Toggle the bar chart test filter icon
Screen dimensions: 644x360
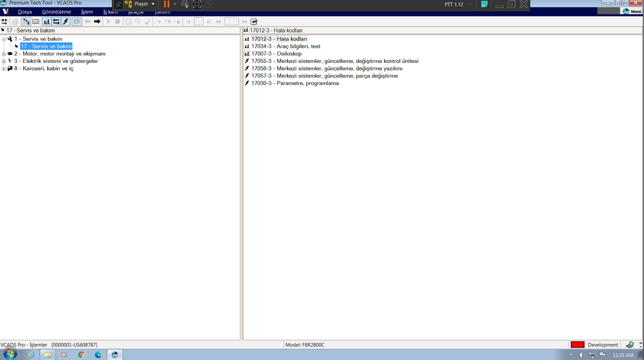pos(46,22)
